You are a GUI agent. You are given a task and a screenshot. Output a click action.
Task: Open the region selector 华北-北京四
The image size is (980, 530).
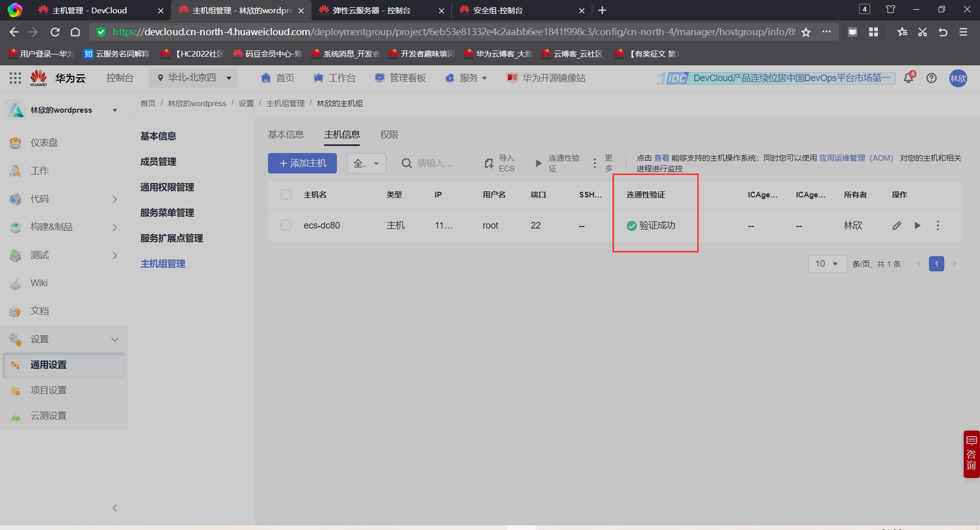click(193, 78)
